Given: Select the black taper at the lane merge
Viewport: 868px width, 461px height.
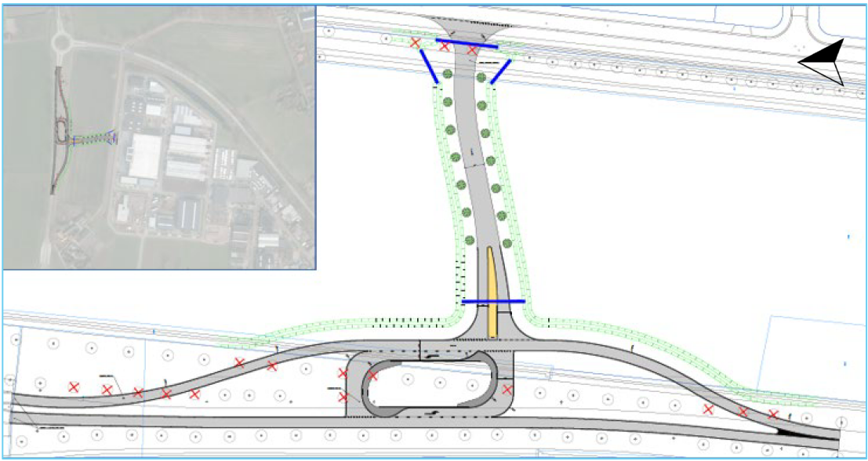Looking at the screenshot, I should tap(798, 430).
